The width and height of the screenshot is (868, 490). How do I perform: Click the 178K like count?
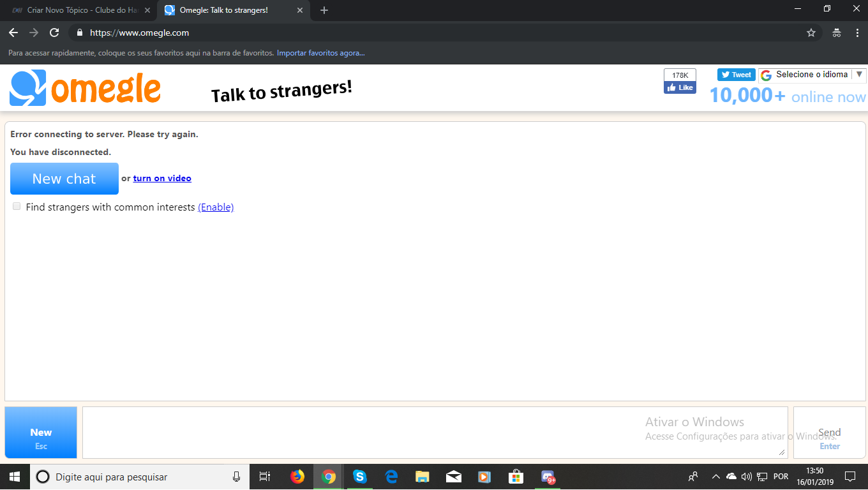680,75
